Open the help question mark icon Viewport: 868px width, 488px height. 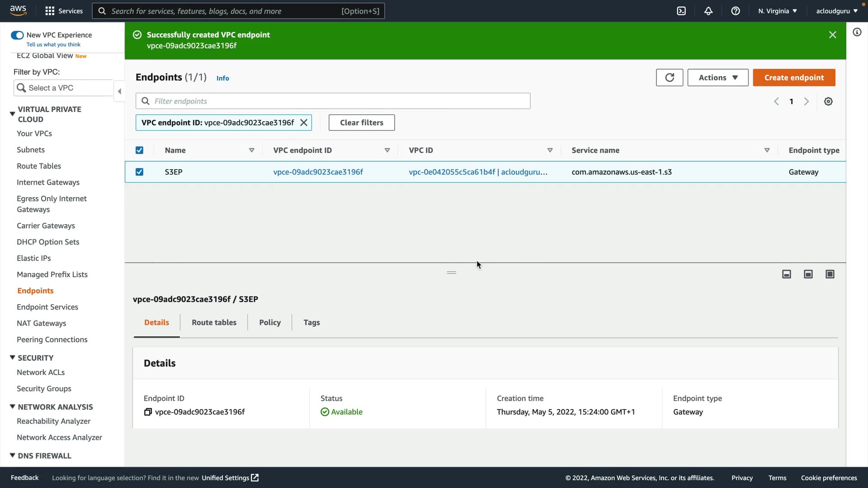736,11
